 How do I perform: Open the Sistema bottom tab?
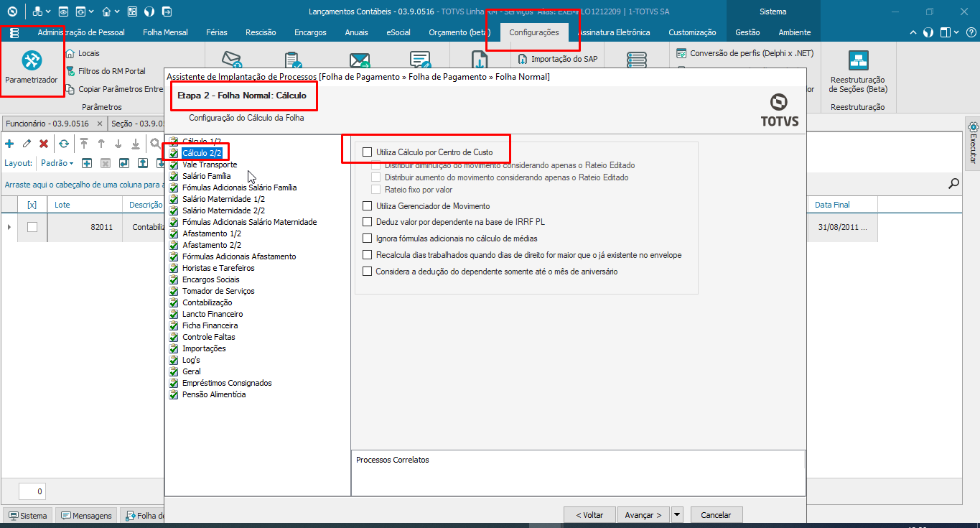[28, 516]
